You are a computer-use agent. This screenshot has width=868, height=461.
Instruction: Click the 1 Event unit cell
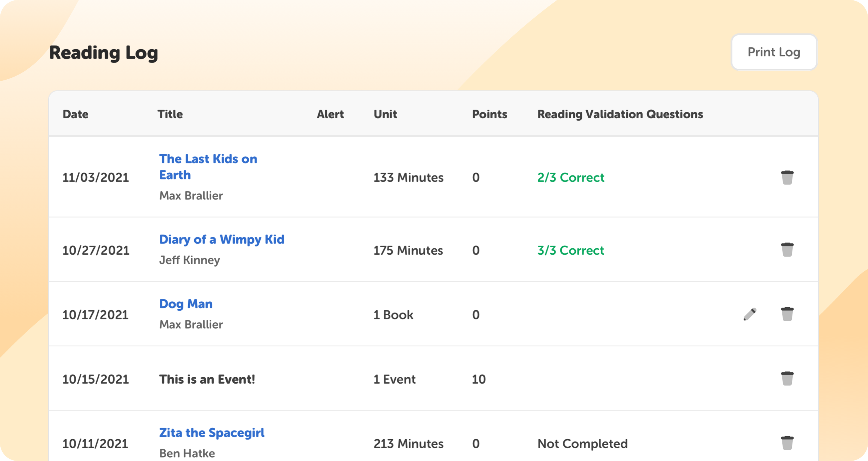pyautogui.click(x=395, y=379)
